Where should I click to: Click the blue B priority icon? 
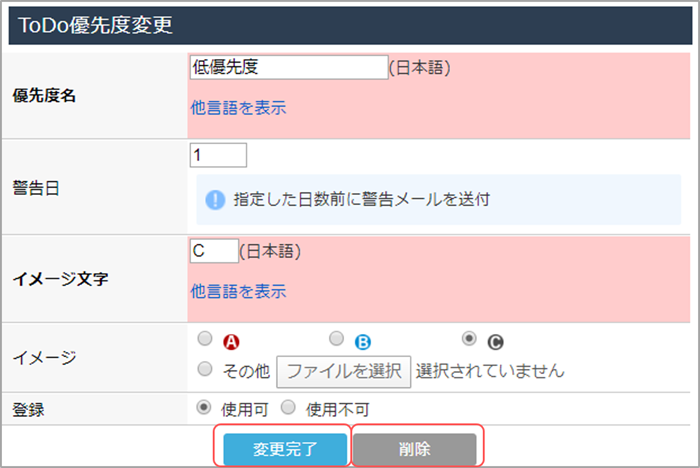point(362,342)
